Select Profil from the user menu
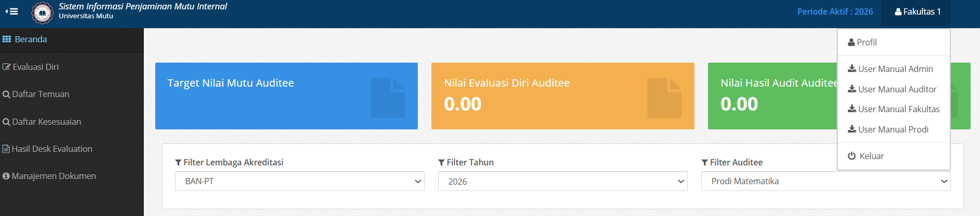 pyautogui.click(x=894, y=42)
